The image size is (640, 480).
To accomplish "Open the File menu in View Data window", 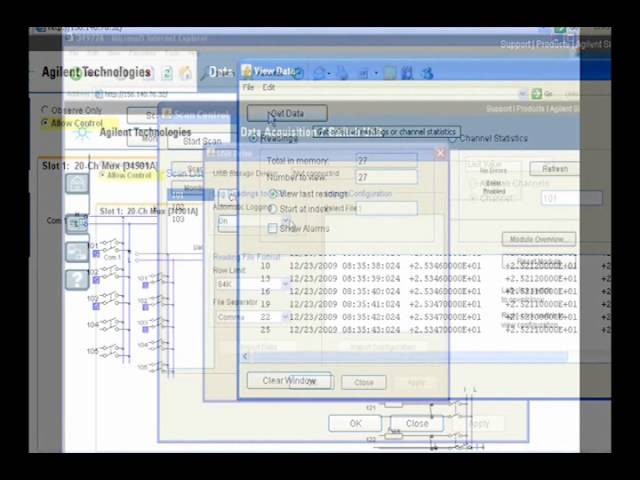I will click(x=248, y=87).
